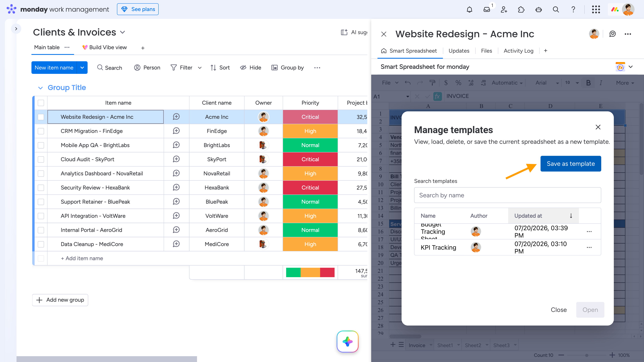Add update to Cloud Audit - SkyPort
This screenshot has width=644, height=362.
(176, 159)
